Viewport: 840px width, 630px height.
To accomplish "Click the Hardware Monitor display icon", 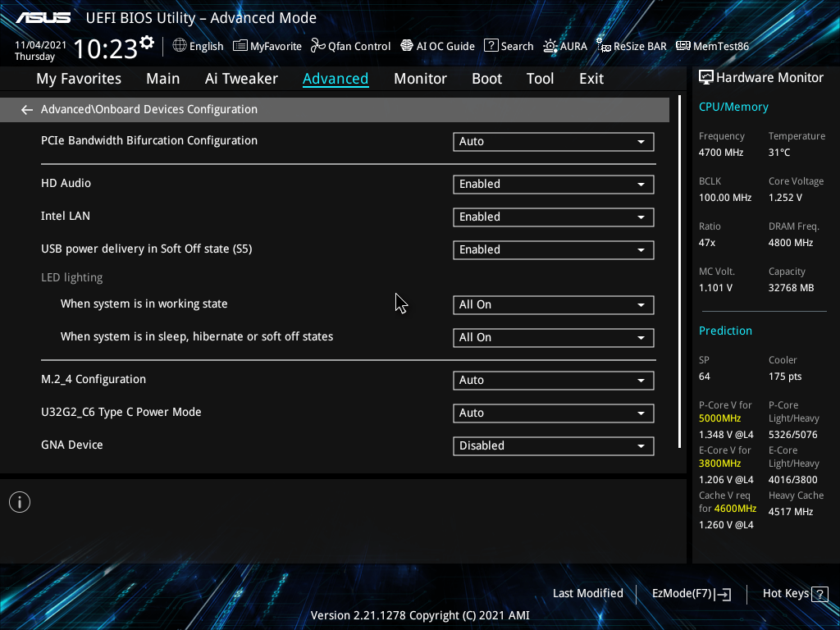I will pos(706,78).
